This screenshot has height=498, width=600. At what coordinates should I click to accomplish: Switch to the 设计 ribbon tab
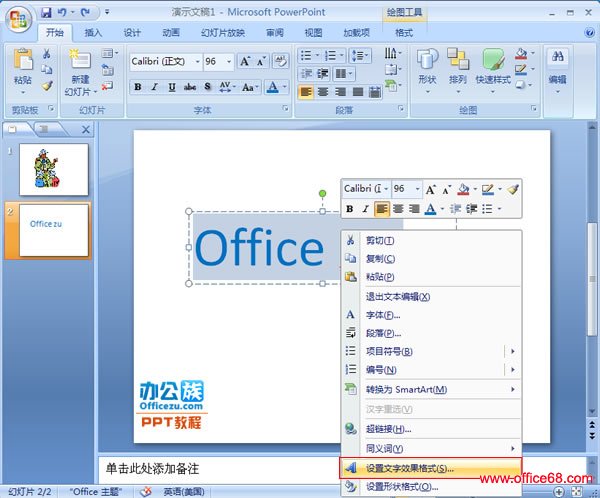pyautogui.click(x=132, y=33)
